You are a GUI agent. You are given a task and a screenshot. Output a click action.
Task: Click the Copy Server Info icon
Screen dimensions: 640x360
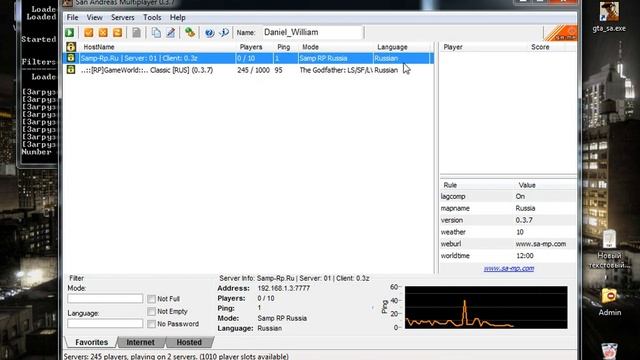click(156, 32)
